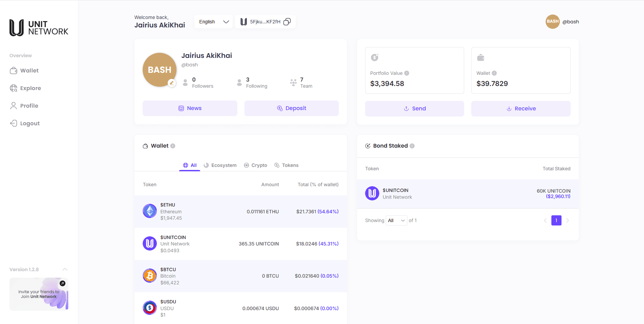Open the English language dropdown
Image resolution: width=644 pixels, height=324 pixels.
click(x=214, y=22)
